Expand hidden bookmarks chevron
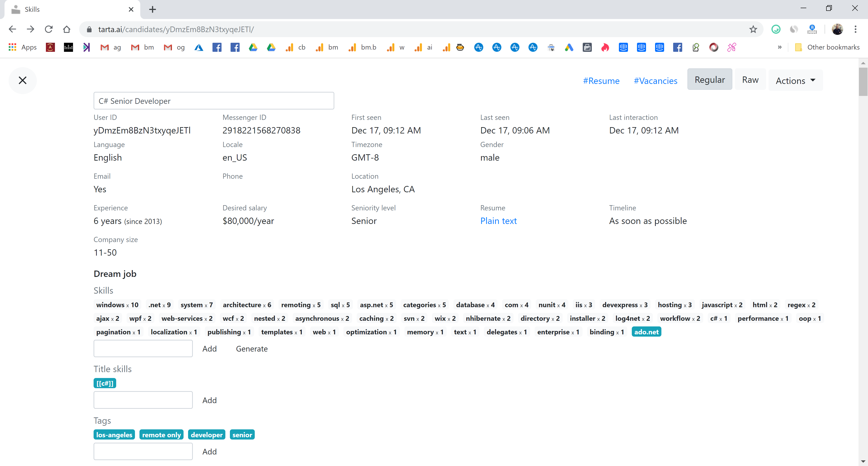Screen dimensions: 868x466 tap(779, 47)
